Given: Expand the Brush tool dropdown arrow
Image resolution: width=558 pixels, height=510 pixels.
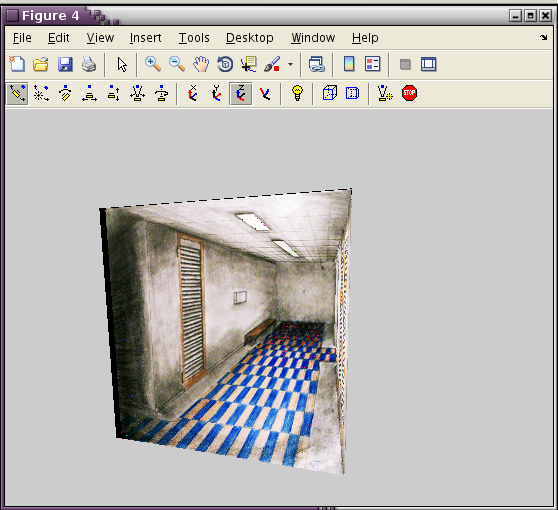Looking at the screenshot, I should click(x=290, y=65).
